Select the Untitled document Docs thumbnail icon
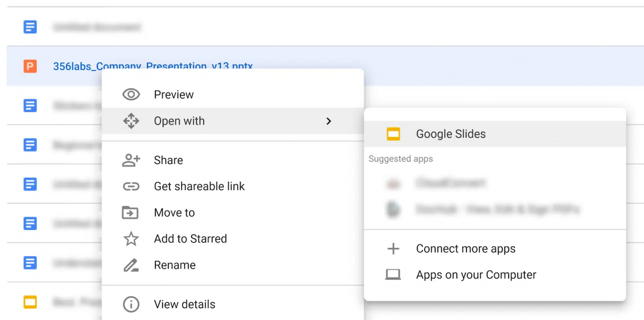644x320 pixels. tap(30, 27)
